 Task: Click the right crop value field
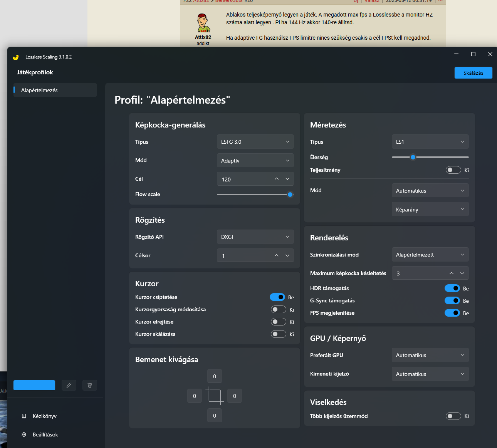tap(235, 396)
